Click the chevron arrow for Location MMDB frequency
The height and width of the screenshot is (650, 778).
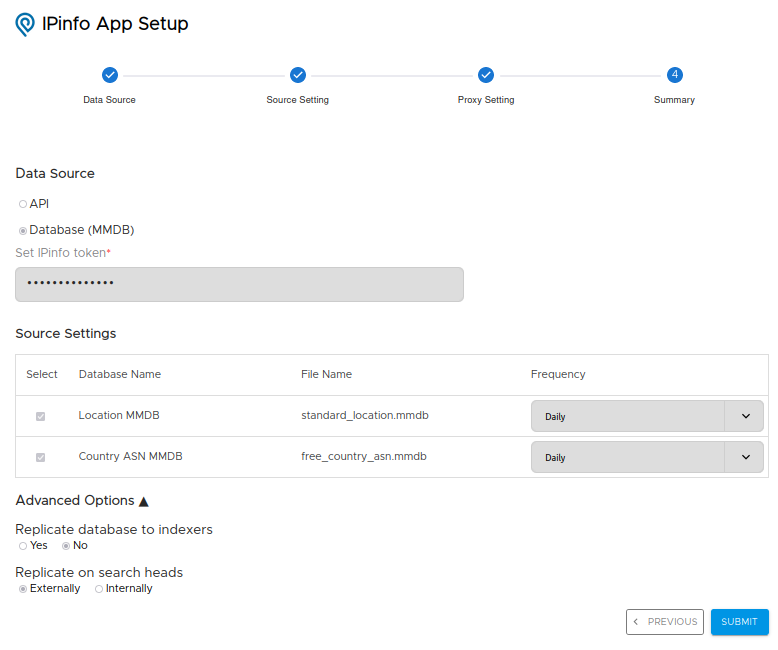745,416
